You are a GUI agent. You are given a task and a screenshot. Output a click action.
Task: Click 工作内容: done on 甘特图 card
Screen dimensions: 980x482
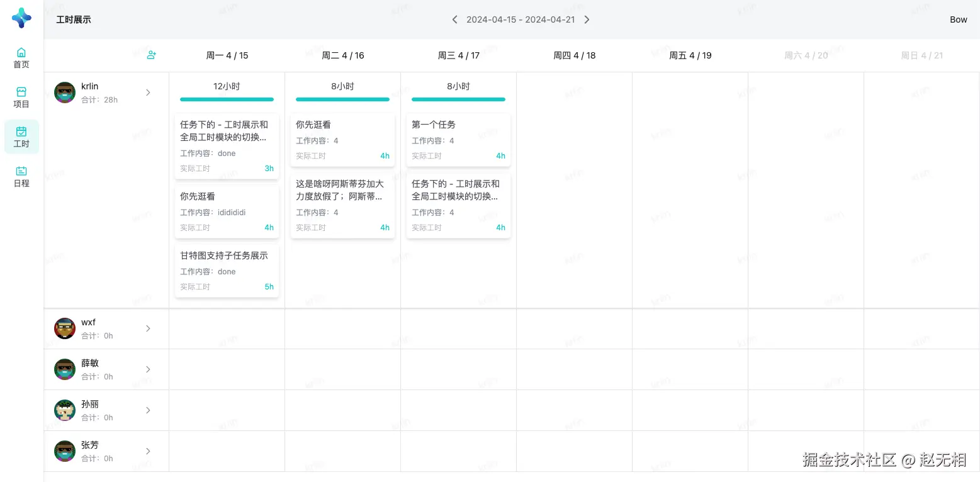tap(208, 272)
